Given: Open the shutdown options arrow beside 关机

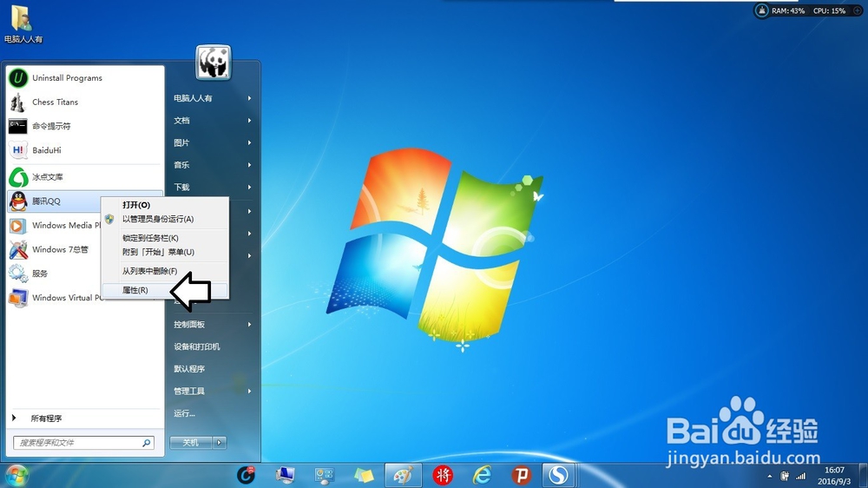Looking at the screenshot, I should click(220, 443).
